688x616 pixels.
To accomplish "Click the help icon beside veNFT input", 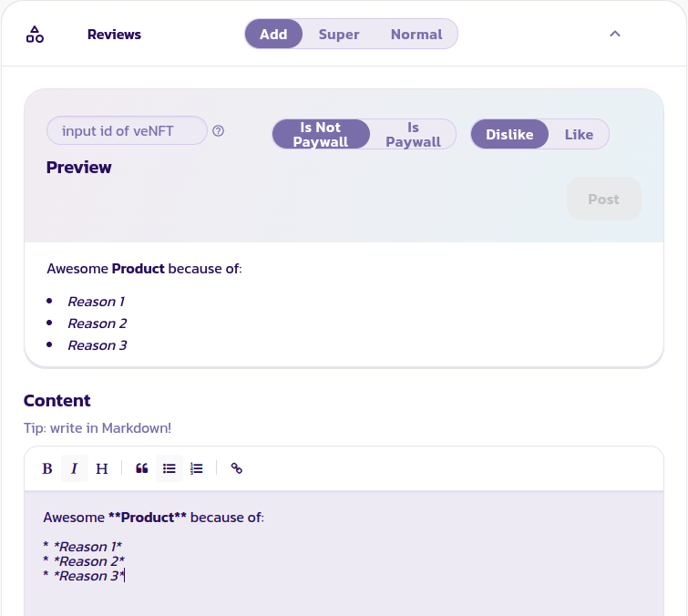I will tap(219, 131).
